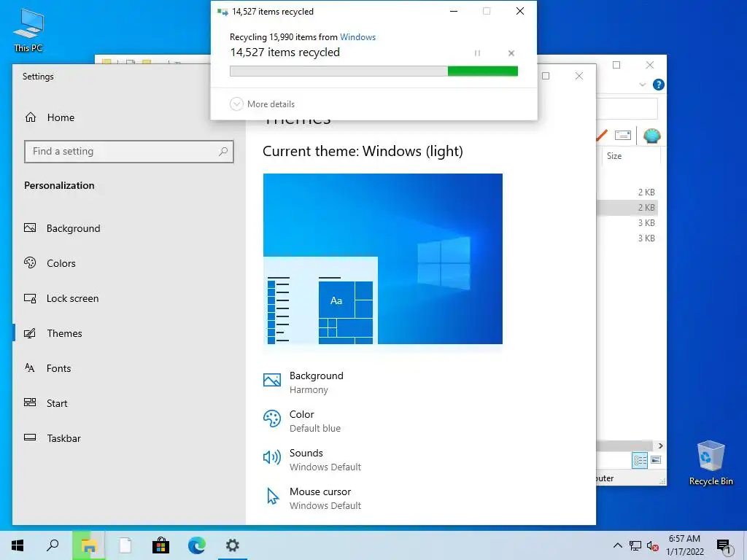This screenshot has height=560, width=747.
Task: Open taskbar Search
Action: [x=53, y=545]
